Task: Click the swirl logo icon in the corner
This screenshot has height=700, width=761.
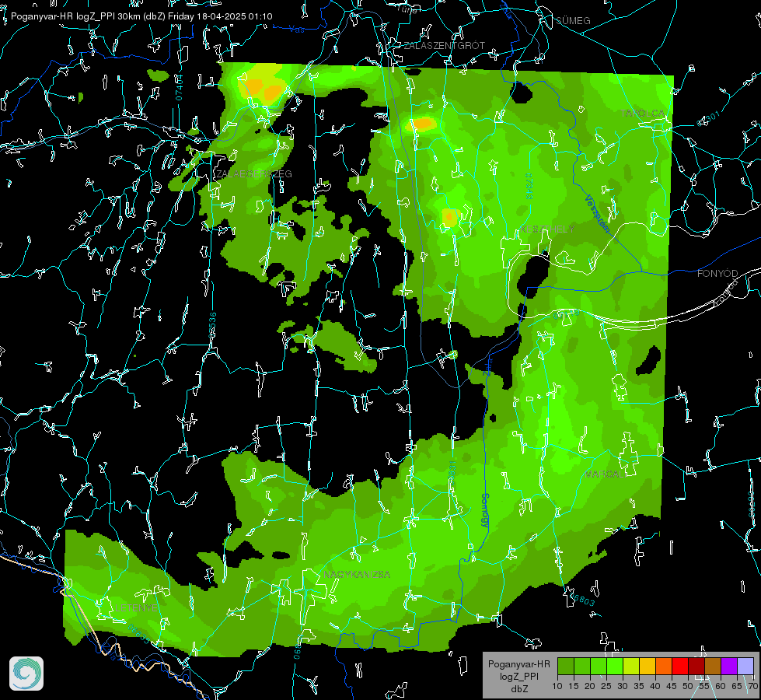Action: 26,674
